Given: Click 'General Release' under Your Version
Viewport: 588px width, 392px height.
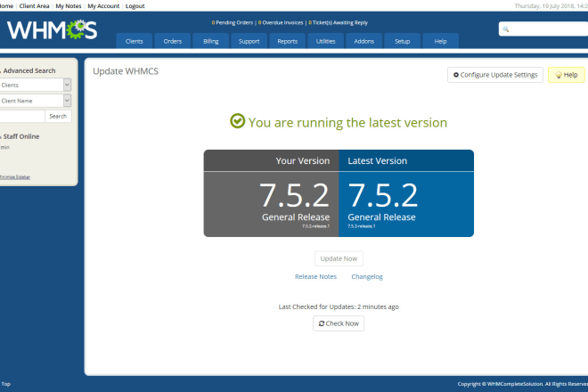Looking at the screenshot, I should pos(296,217).
